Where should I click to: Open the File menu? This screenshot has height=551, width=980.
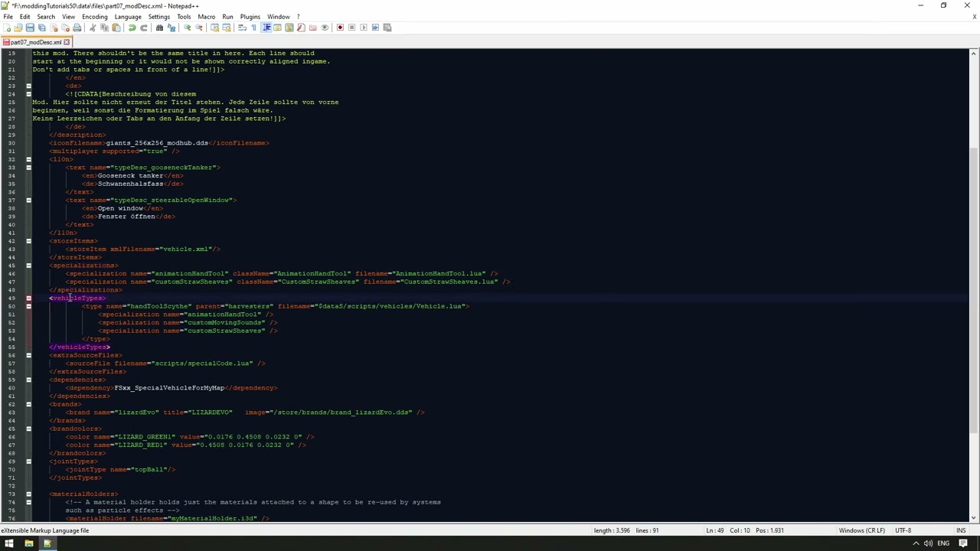coord(8,16)
